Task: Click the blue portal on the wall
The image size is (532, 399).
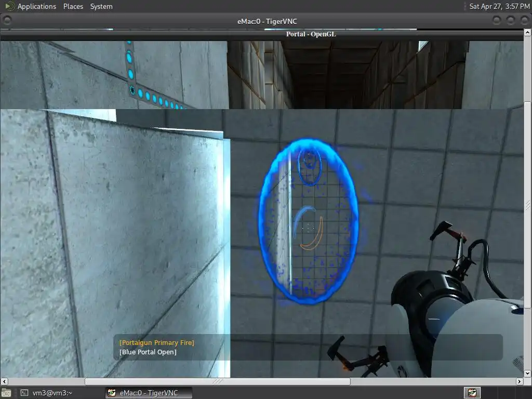Action: click(x=309, y=221)
